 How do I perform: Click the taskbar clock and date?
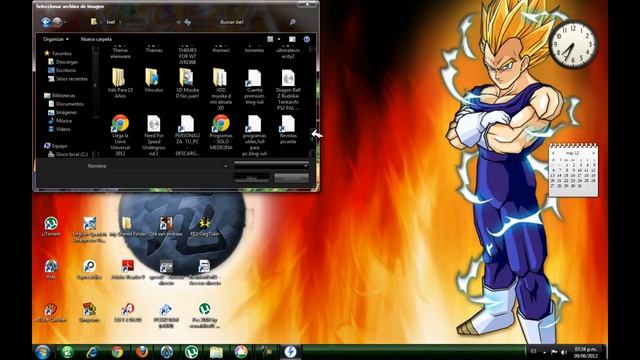click(x=585, y=352)
